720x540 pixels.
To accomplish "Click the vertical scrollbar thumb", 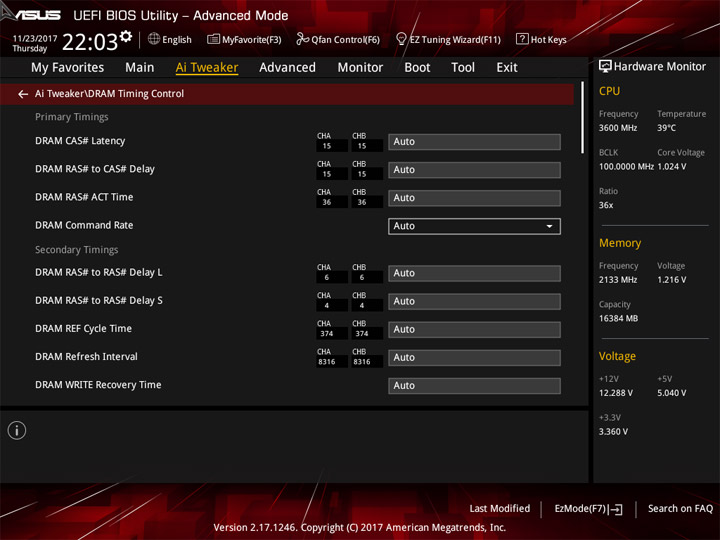I will [x=583, y=118].
